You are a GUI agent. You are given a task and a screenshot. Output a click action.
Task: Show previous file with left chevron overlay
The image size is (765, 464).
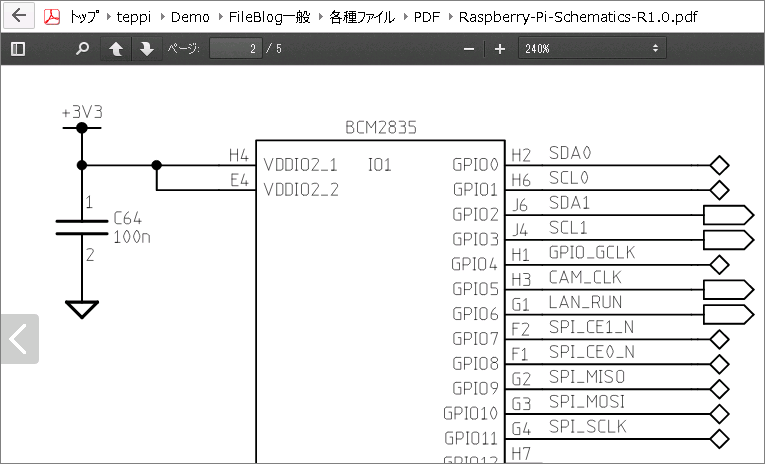click(x=20, y=339)
